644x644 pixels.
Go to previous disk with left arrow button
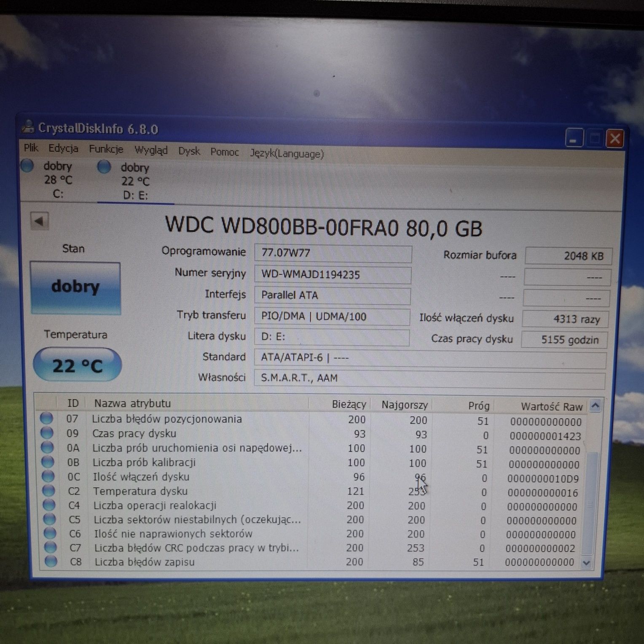[39, 221]
